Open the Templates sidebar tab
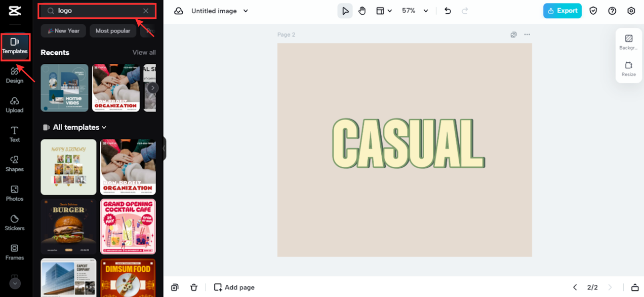Screen dimensions: 644x297 (x=15, y=46)
